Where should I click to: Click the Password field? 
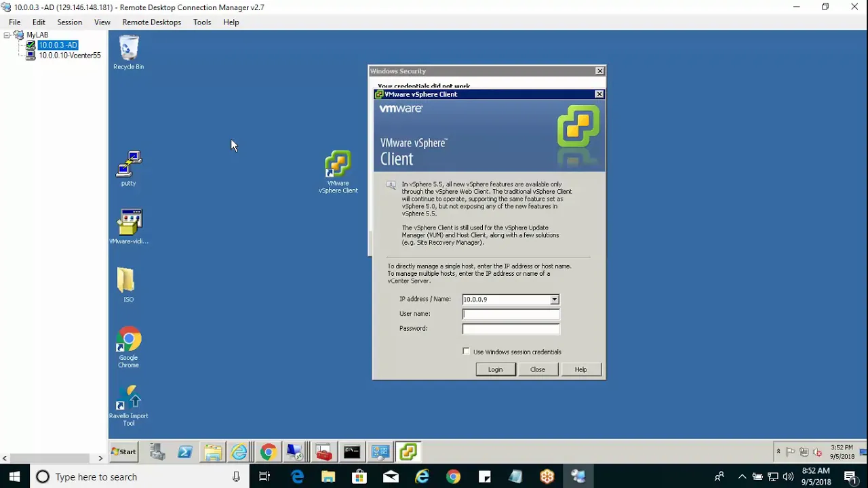pyautogui.click(x=511, y=329)
